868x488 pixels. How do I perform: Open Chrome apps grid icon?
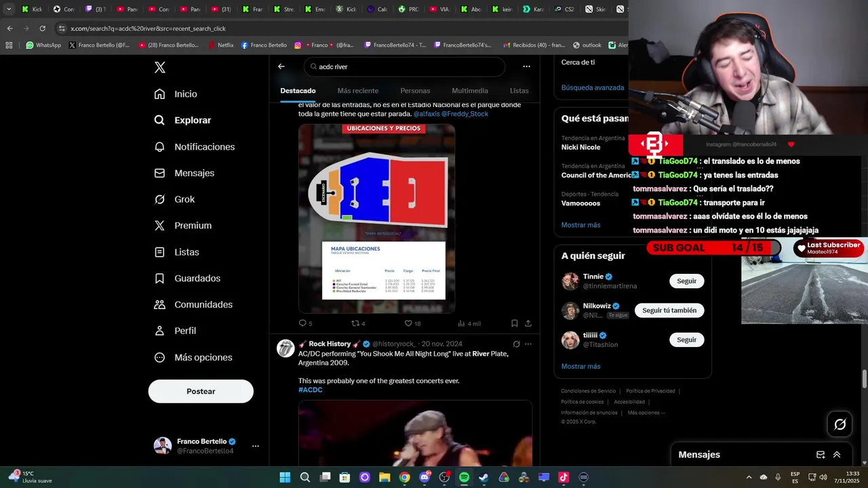pos(9,45)
